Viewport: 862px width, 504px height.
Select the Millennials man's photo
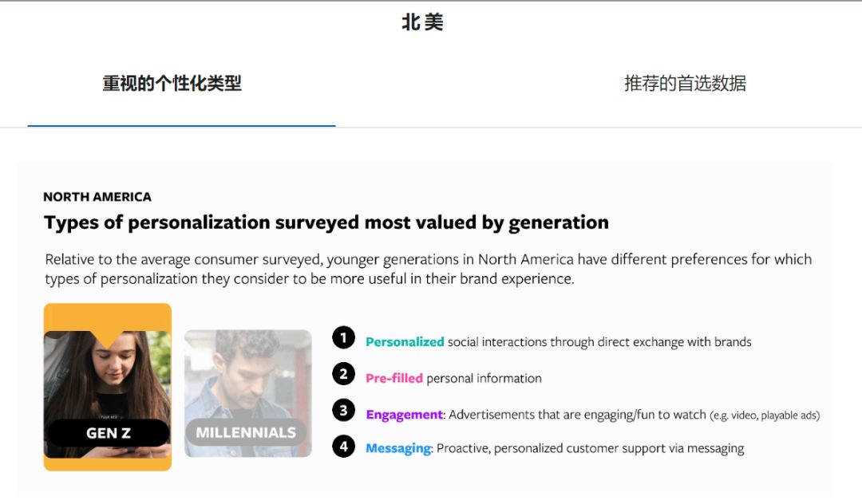(x=247, y=375)
